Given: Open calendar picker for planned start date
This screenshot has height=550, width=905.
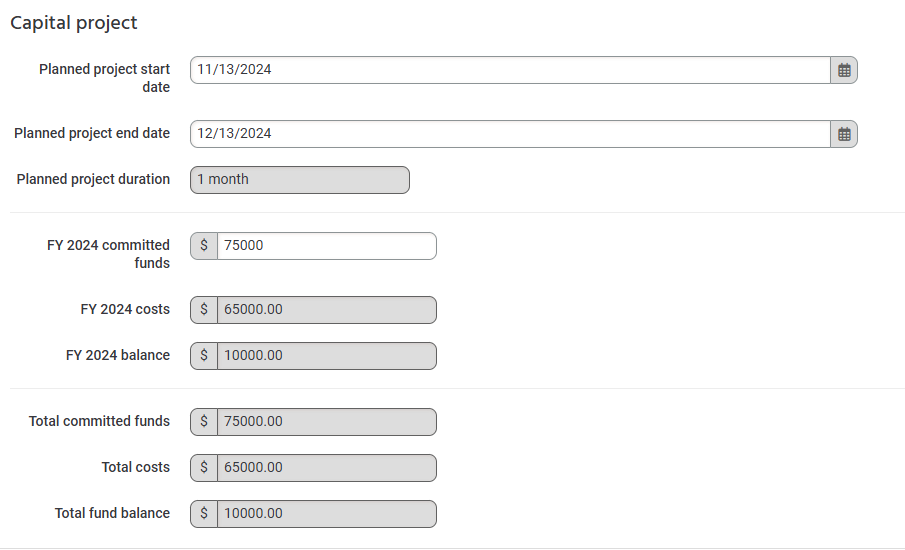Looking at the screenshot, I should (844, 70).
